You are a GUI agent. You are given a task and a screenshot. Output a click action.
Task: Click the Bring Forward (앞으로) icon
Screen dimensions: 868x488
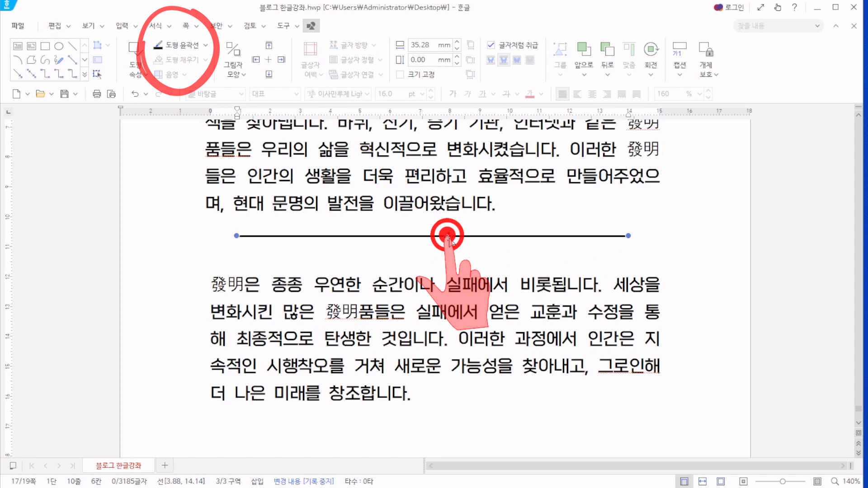[x=584, y=49]
